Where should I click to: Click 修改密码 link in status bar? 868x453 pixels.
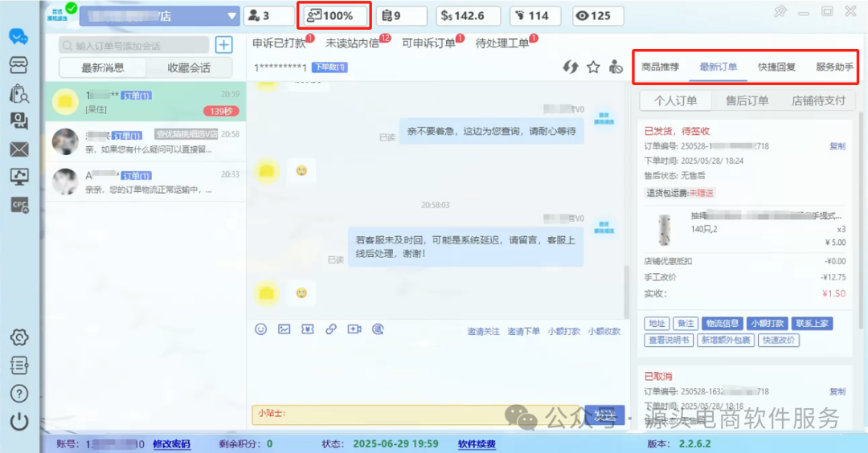(x=172, y=443)
